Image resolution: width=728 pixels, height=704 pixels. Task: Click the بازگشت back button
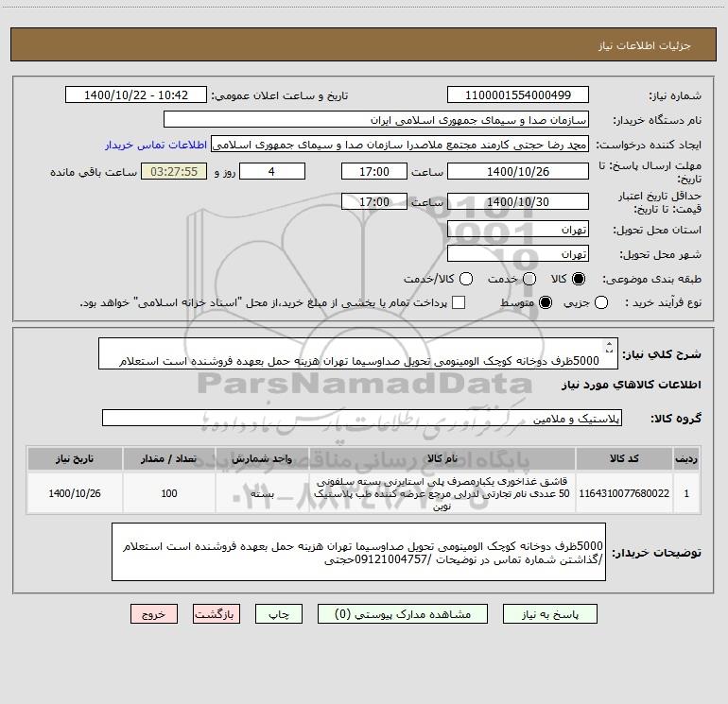tap(217, 614)
